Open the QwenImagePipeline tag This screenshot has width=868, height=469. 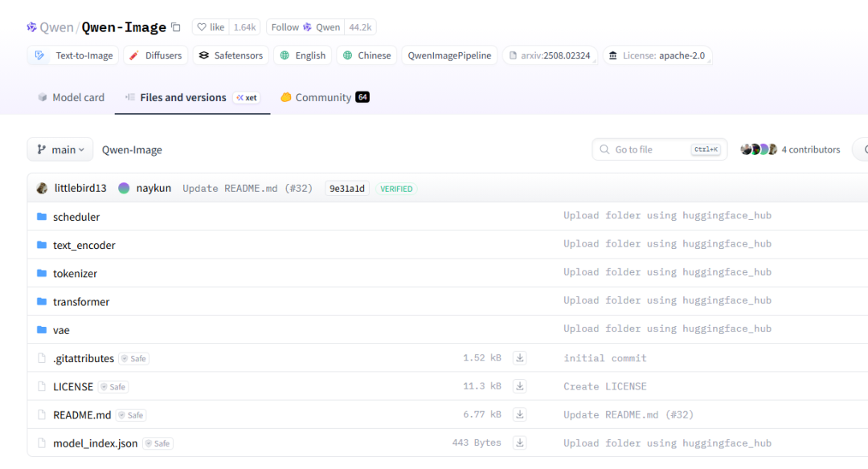(x=449, y=55)
